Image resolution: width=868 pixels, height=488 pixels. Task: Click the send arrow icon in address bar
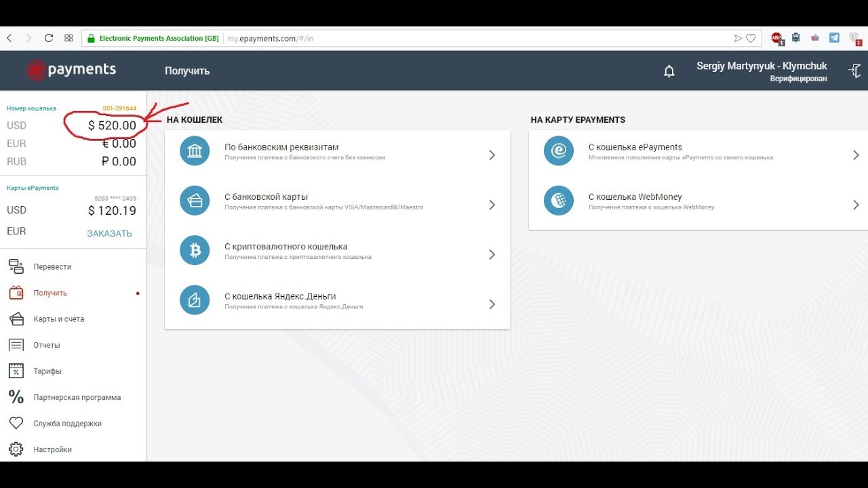pyautogui.click(x=738, y=39)
